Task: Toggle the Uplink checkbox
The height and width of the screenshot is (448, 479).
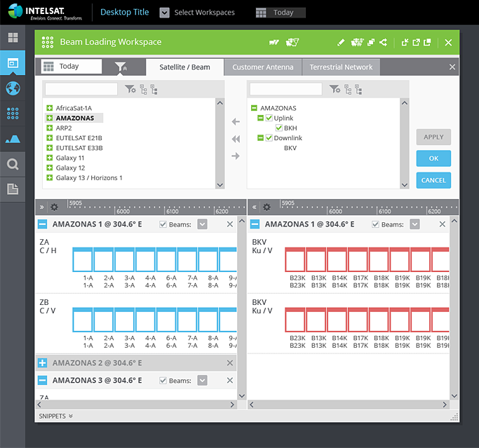Action: (x=269, y=118)
